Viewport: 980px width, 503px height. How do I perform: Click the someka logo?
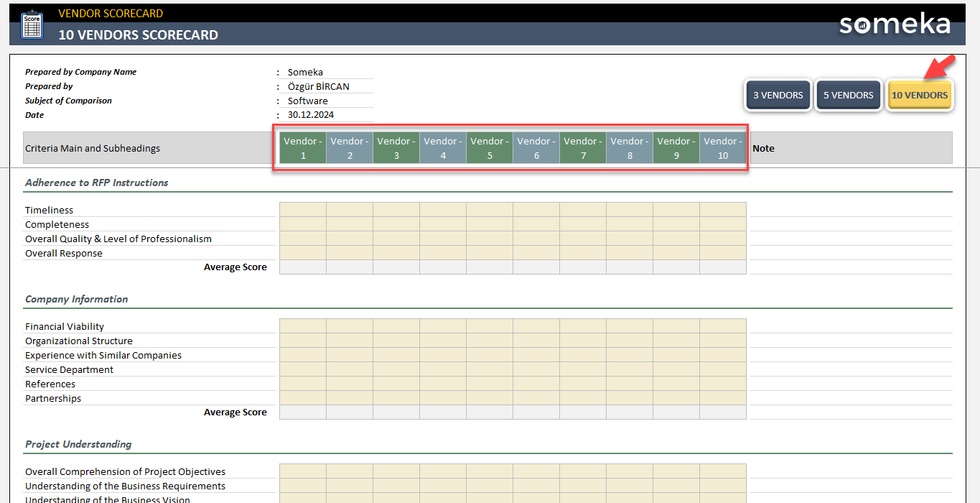coord(894,24)
